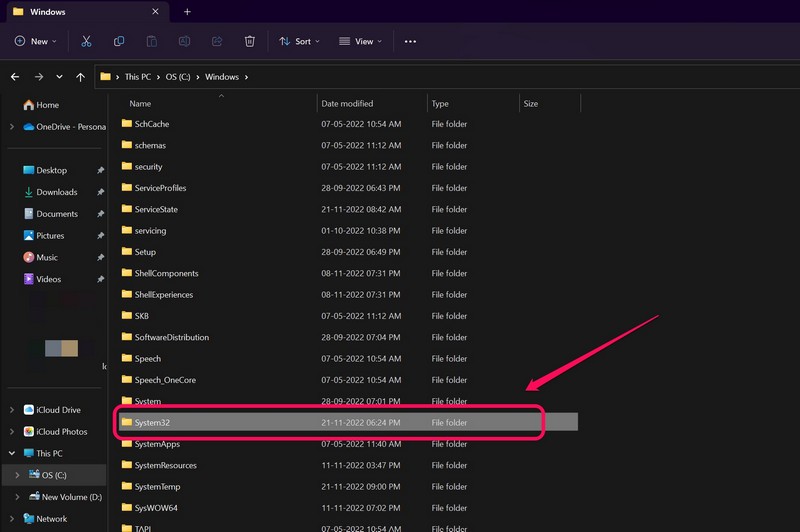Select the SoftwareDistribution folder

tap(171, 337)
